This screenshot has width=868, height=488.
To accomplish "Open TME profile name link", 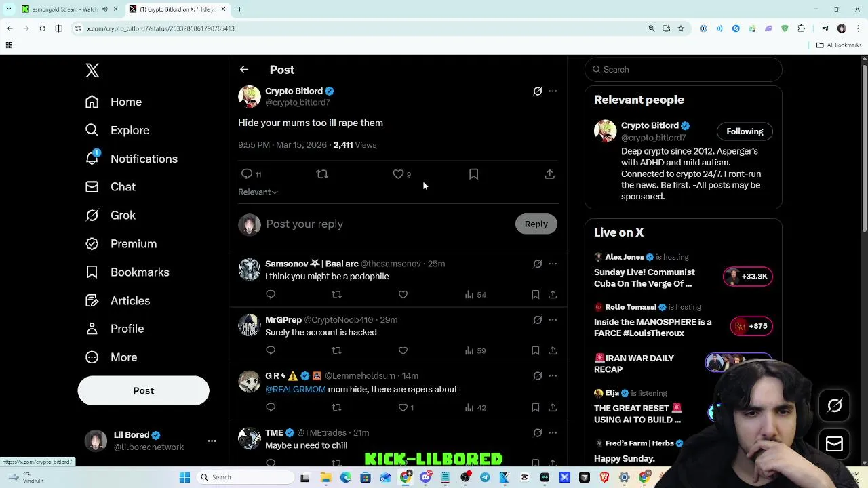I will [x=274, y=432].
